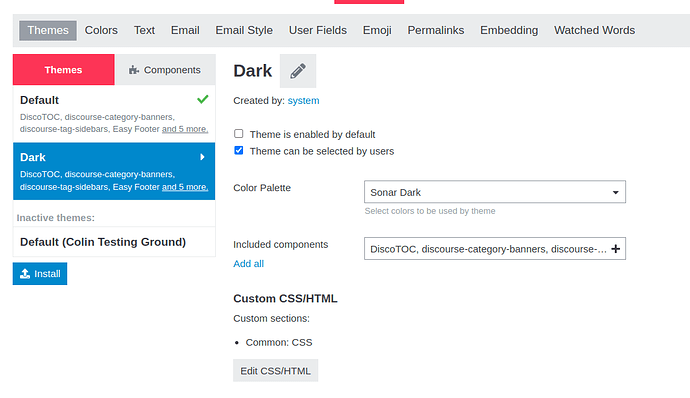Click the green checkmark on Default theme
This screenshot has height=398, width=690.
click(203, 100)
